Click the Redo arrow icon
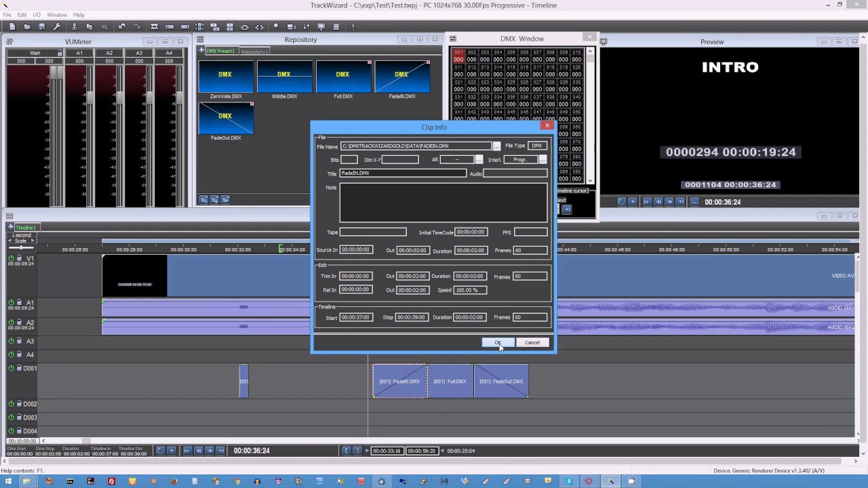Screen dimensions: 868x488 point(137,26)
